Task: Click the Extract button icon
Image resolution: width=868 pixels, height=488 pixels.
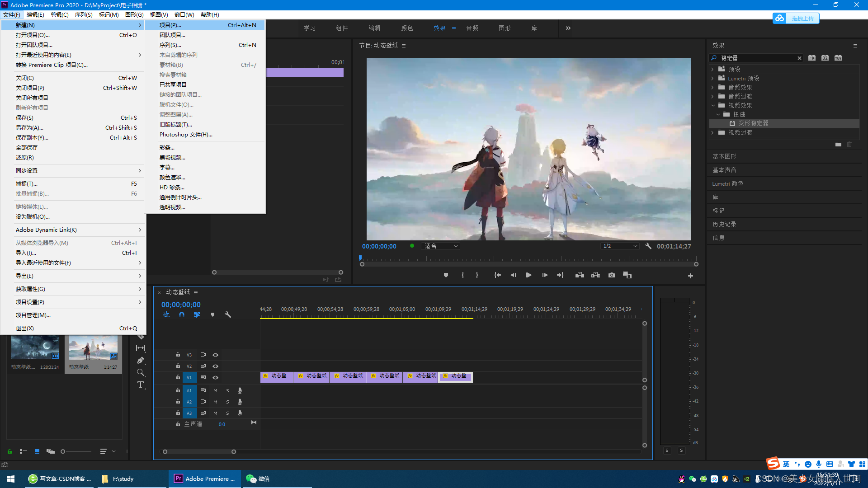Action: pos(595,275)
